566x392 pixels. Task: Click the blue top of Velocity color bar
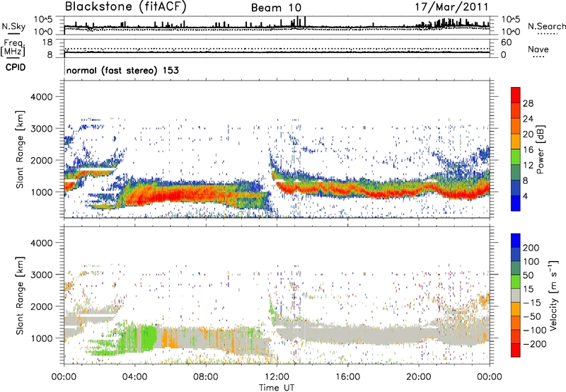click(516, 240)
